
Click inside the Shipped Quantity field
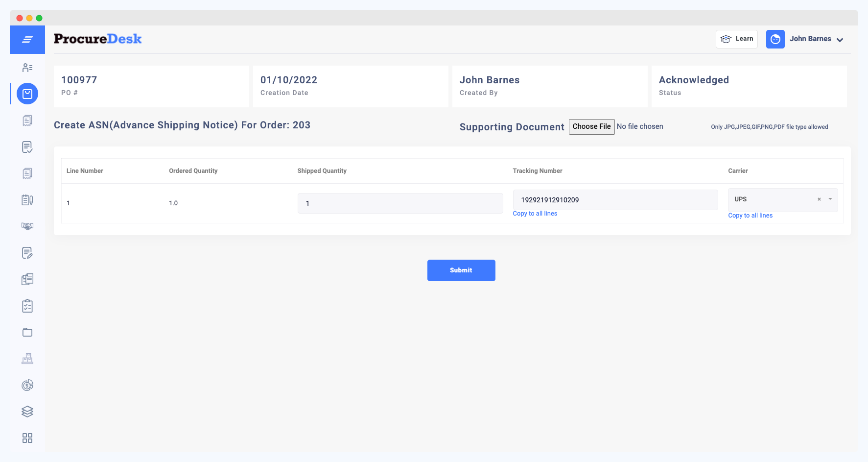[x=400, y=203]
